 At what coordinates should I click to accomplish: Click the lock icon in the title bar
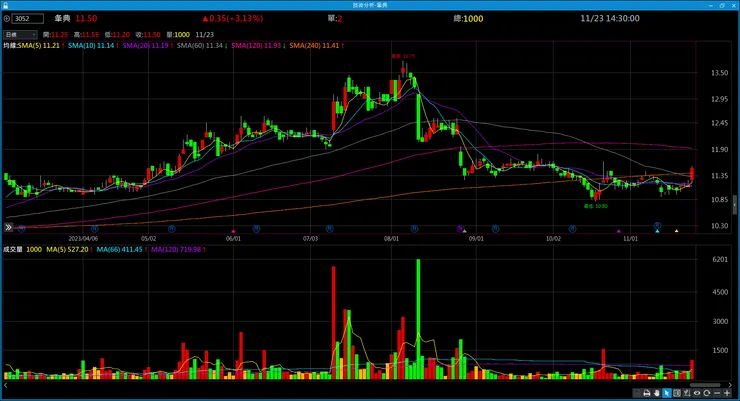pos(6,5)
